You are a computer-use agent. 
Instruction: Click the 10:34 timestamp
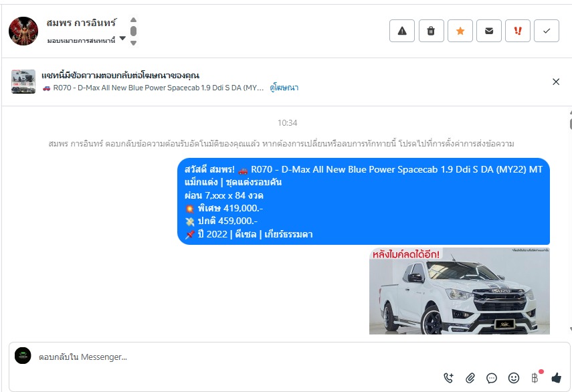tap(287, 123)
